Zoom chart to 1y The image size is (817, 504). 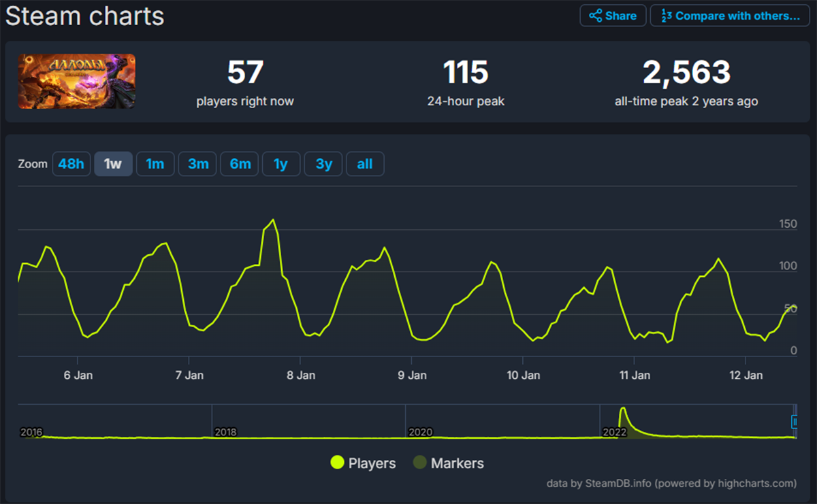[x=281, y=164]
